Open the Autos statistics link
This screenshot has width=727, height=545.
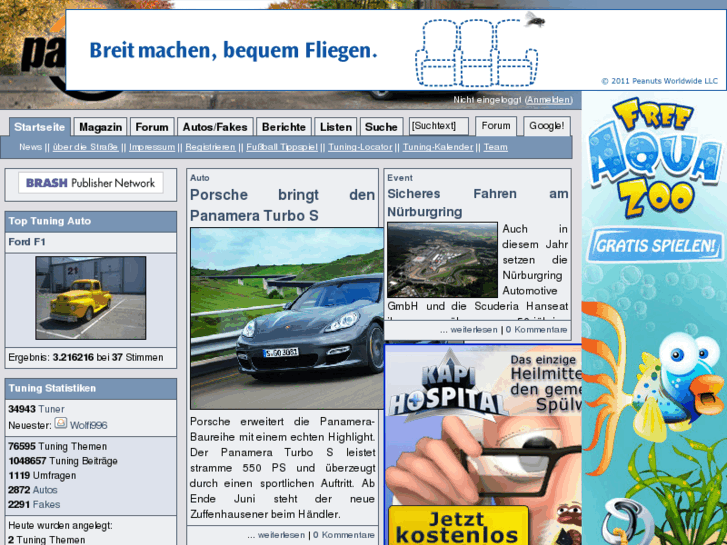[x=45, y=490]
